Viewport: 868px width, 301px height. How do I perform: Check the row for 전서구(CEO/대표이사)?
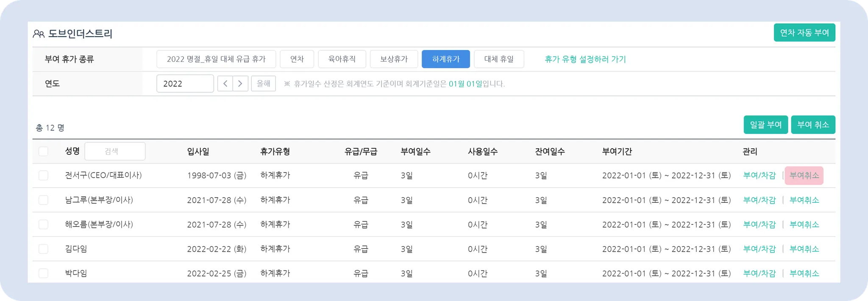coord(43,176)
